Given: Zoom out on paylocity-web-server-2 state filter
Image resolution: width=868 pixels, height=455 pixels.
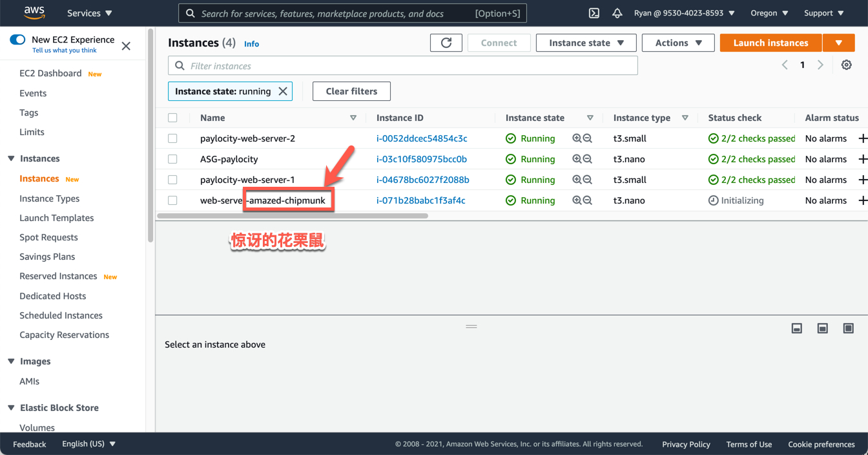Looking at the screenshot, I should pyautogui.click(x=588, y=138).
